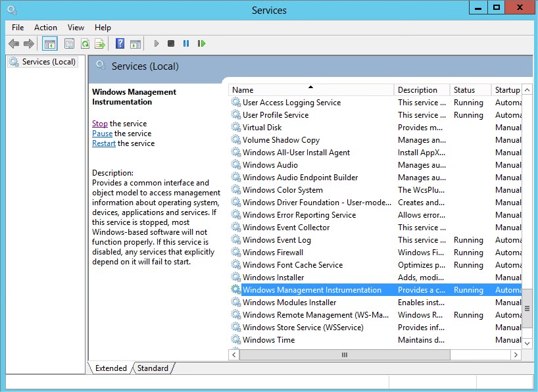
Task: Click the vertical scrollbar down arrow
Action: (527, 343)
